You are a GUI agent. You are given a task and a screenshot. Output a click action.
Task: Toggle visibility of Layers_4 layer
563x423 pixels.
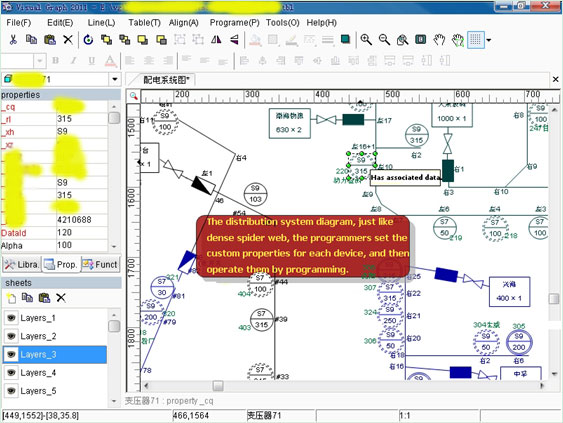pyautogui.click(x=11, y=373)
